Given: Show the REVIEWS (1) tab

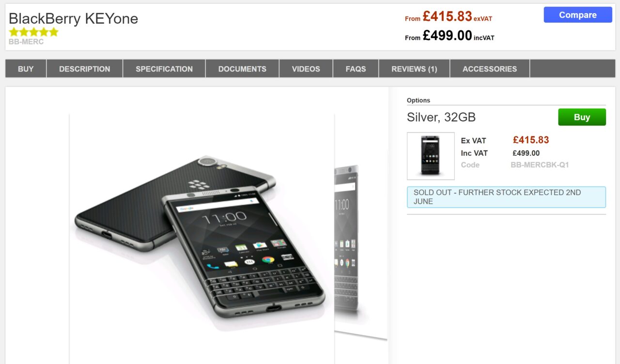Looking at the screenshot, I should [x=414, y=69].
